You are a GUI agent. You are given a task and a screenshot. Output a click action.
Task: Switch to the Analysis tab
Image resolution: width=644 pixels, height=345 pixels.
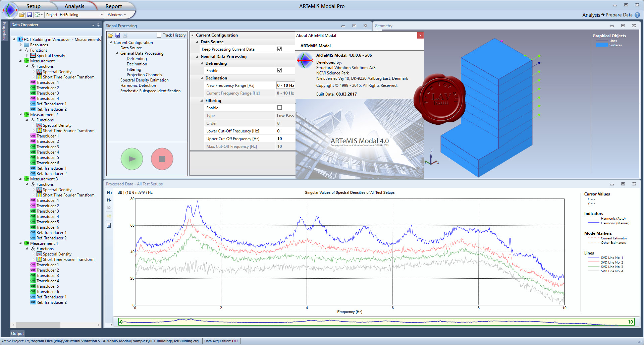[x=74, y=6]
